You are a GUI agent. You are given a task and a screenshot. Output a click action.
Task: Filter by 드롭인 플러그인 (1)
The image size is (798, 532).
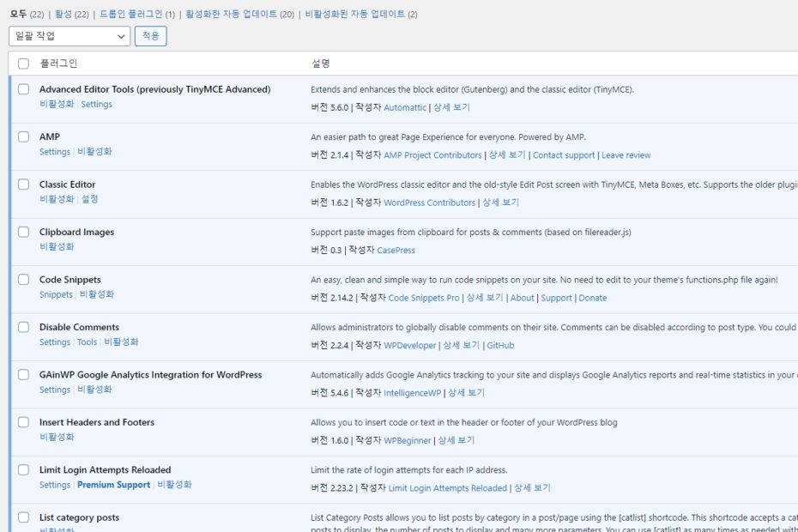click(137, 15)
